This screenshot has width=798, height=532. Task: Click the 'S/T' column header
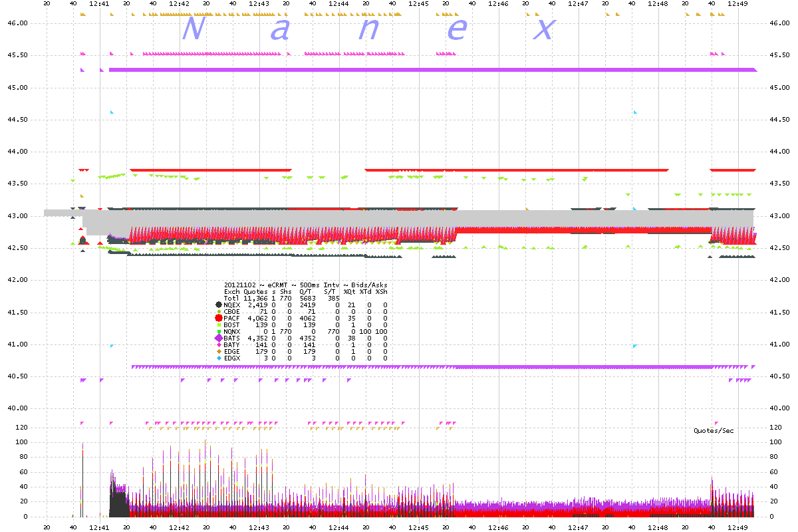pyautogui.click(x=330, y=292)
